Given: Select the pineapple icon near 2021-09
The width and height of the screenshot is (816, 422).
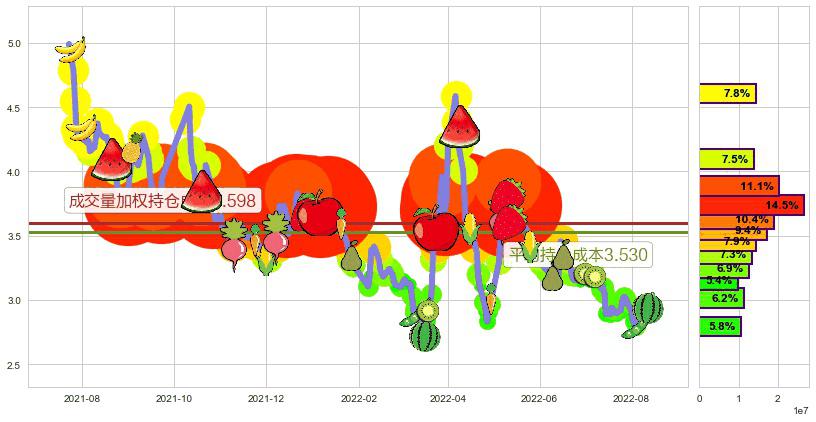Looking at the screenshot, I should (x=134, y=148).
